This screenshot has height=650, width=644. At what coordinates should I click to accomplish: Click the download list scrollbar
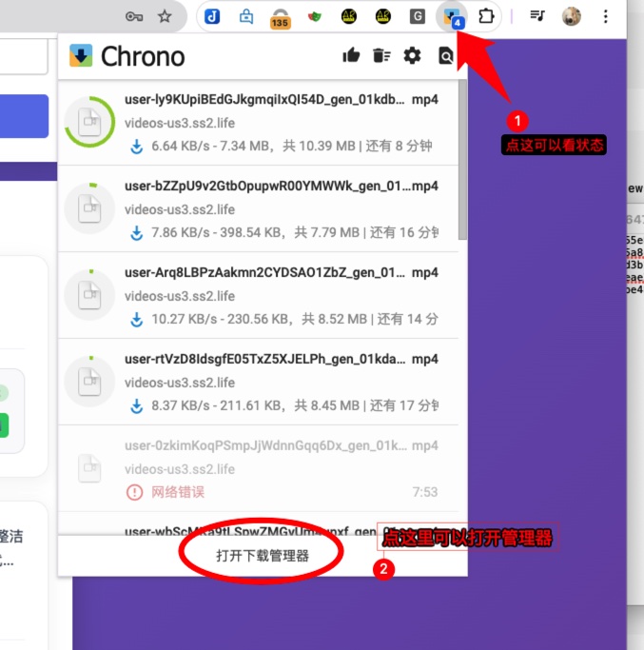pos(462,162)
